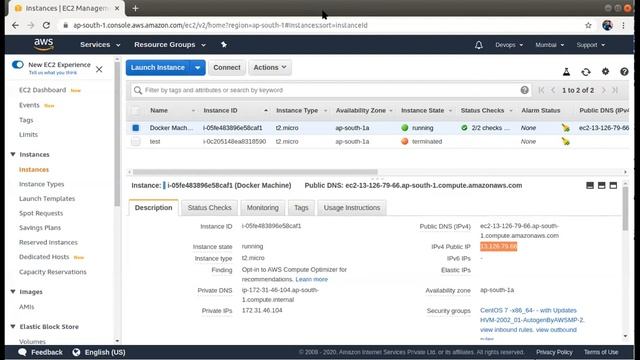
Task: Open the Resource Groups dropdown
Action: coord(170,44)
